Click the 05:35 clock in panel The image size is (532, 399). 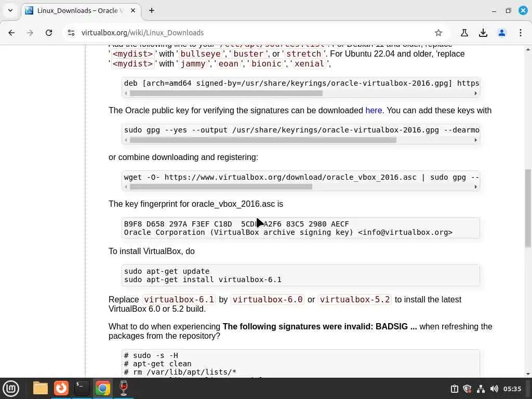point(512,389)
